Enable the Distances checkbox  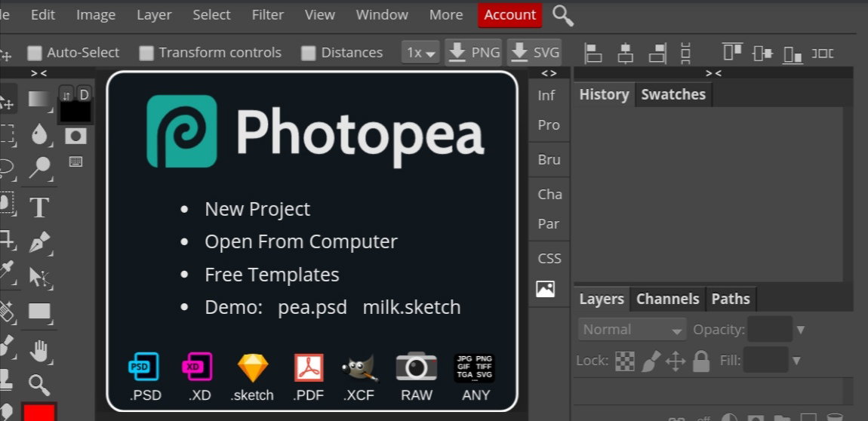click(309, 53)
